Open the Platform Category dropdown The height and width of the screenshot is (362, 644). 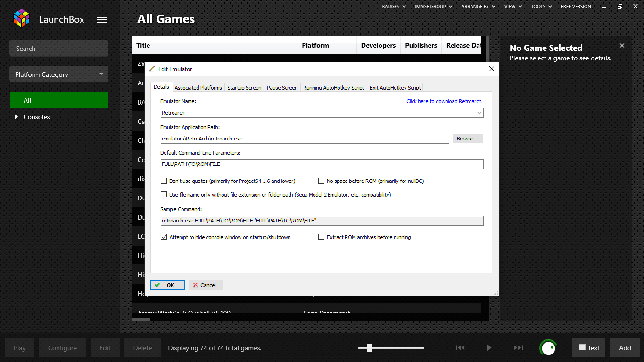59,74
